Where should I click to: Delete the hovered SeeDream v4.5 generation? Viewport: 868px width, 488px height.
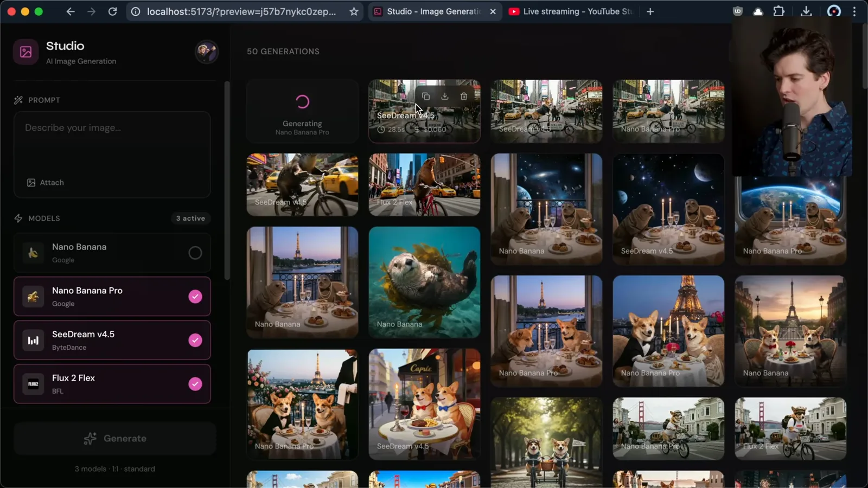[464, 97]
